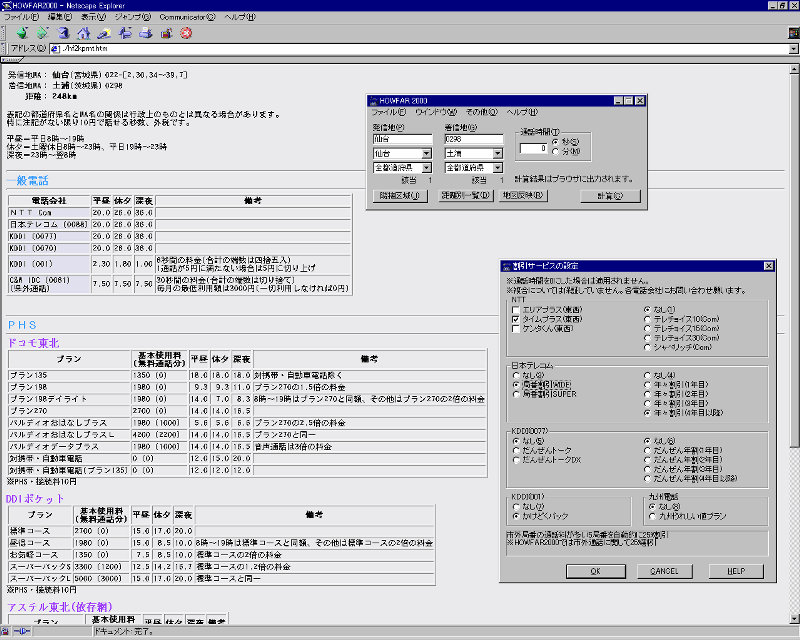The height and width of the screenshot is (640, 800).
Task: Choose the 局番割引SUPER radio option
Action: (x=516, y=394)
